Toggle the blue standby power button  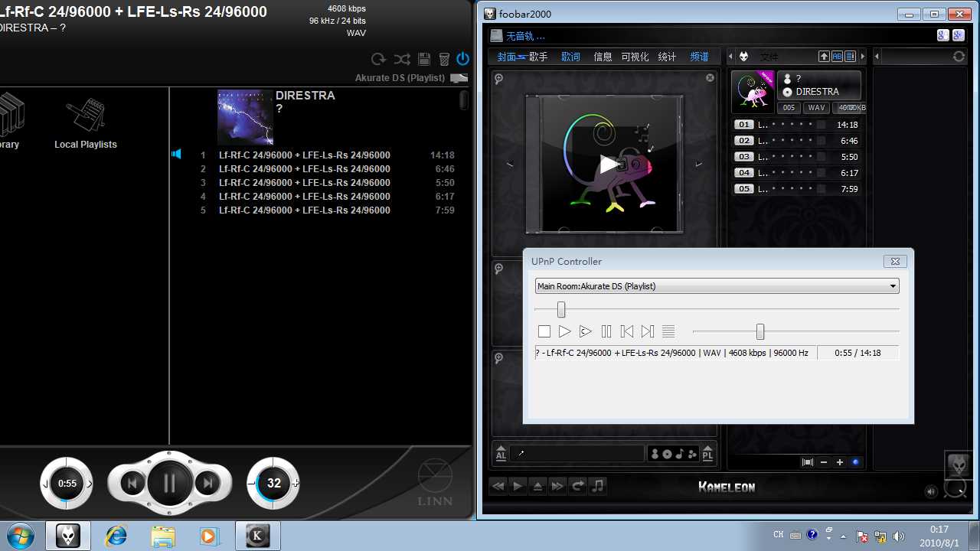(x=462, y=59)
